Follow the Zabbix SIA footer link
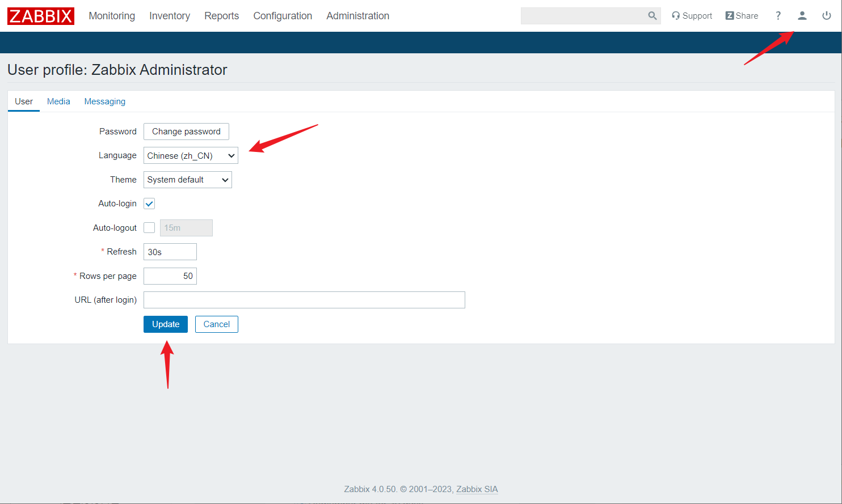 click(x=477, y=489)
